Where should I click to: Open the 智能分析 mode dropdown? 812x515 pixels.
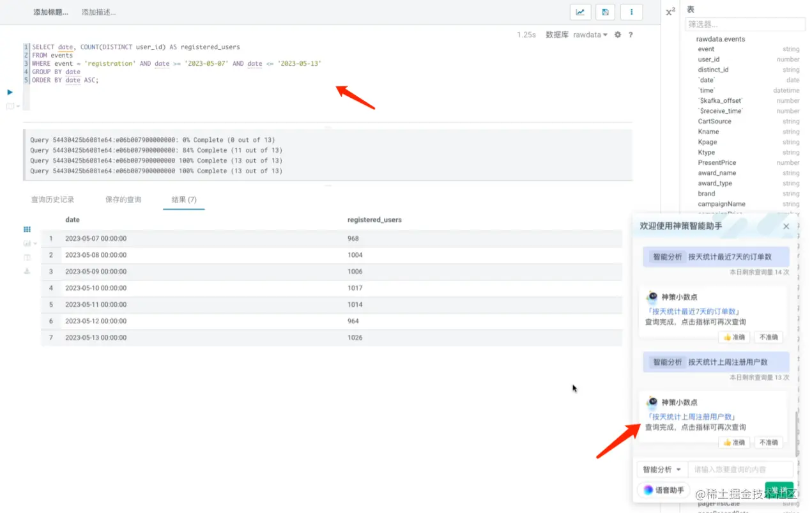point(662,469)
